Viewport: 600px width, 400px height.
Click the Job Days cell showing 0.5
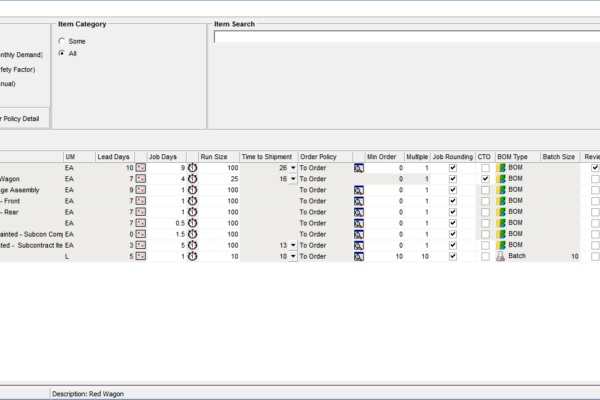pos(167,223)
